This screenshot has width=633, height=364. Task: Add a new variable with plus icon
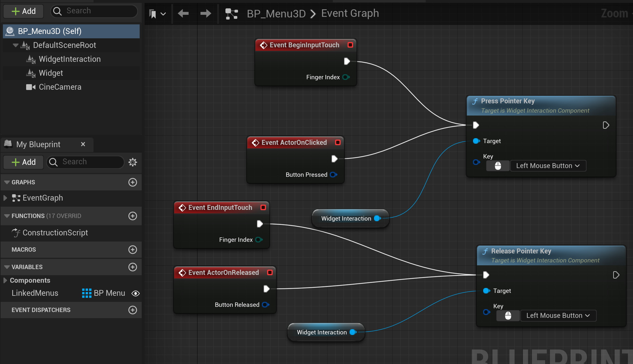pos(133,267)
